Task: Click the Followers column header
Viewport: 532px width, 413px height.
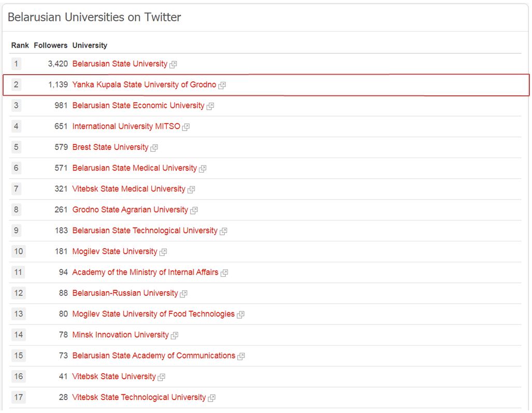Action: pos(51,46)
